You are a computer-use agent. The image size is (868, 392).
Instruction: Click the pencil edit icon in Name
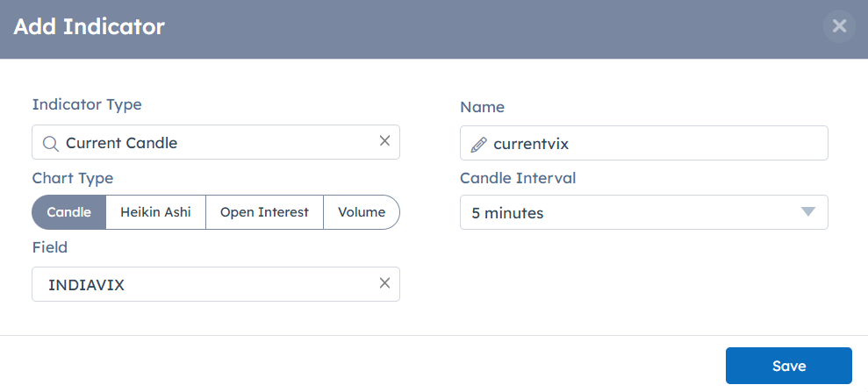[x=478, y=144]
